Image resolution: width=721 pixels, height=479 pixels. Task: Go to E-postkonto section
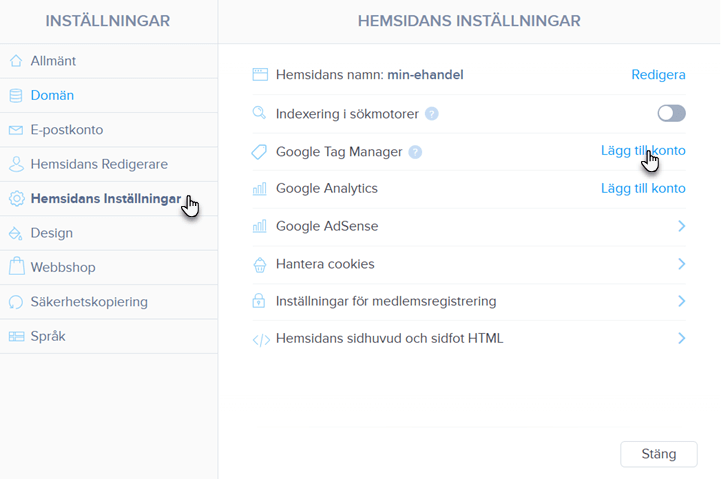[109, 130]
